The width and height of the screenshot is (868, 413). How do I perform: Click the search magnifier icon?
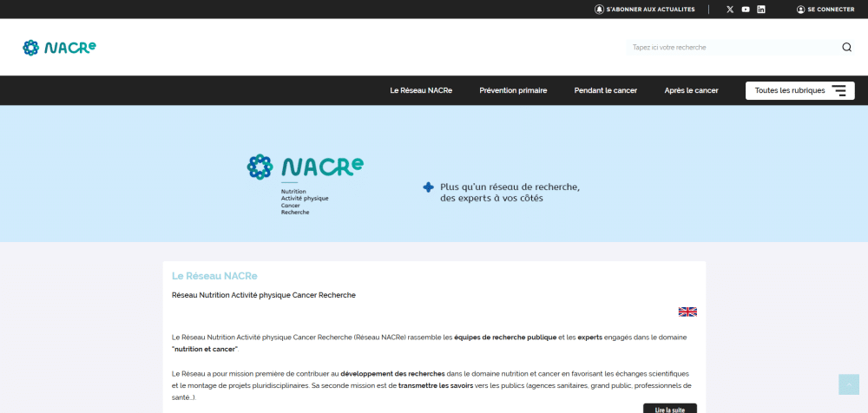[x=846, y=48]
